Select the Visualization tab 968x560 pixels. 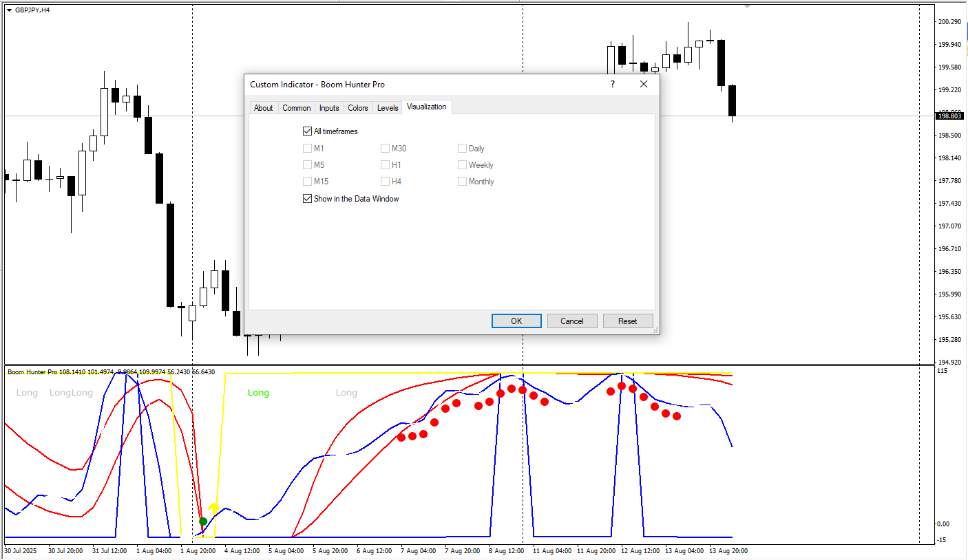coord(426,107)
